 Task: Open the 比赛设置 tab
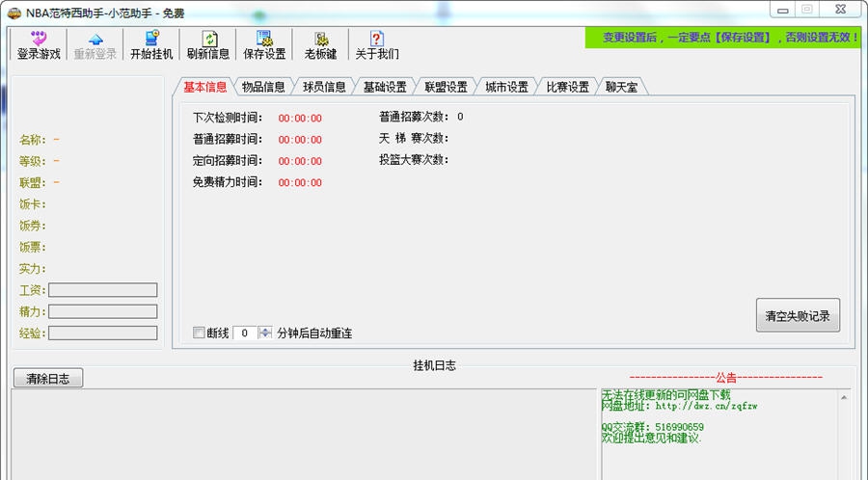click(568, 87)
